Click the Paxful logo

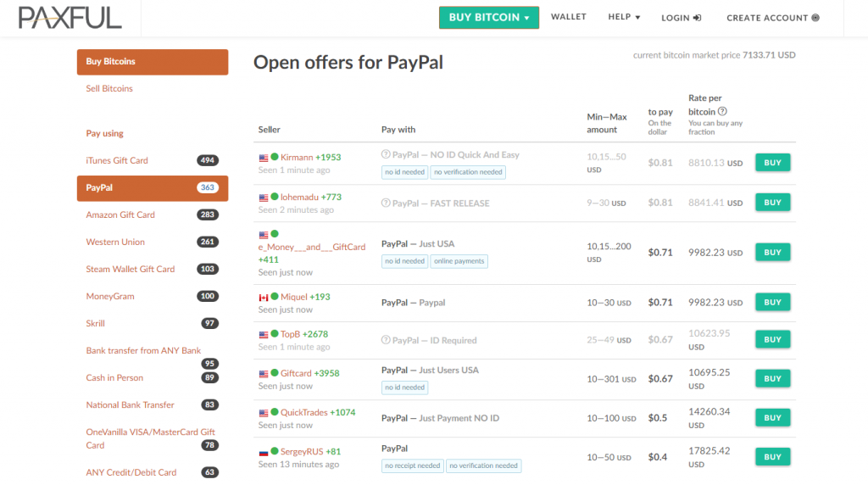point(70,18)
